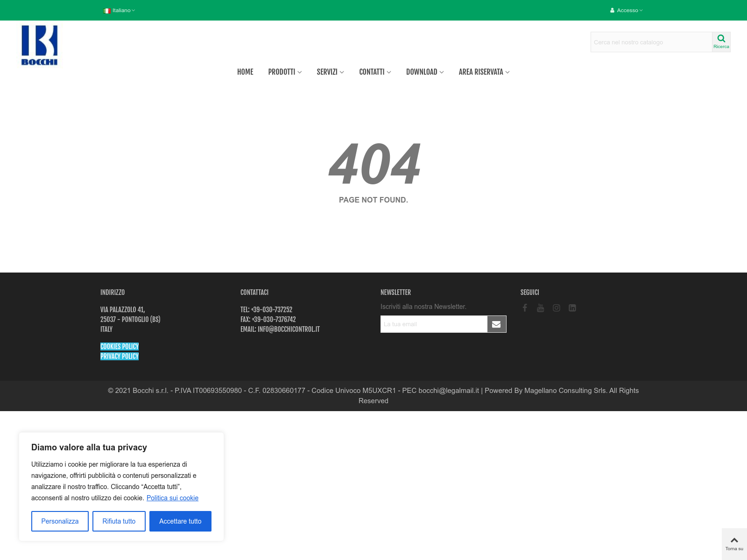Open the YouTube social icon
The height and width of the screenshot is (560, 747).
[x=541, y=308]
